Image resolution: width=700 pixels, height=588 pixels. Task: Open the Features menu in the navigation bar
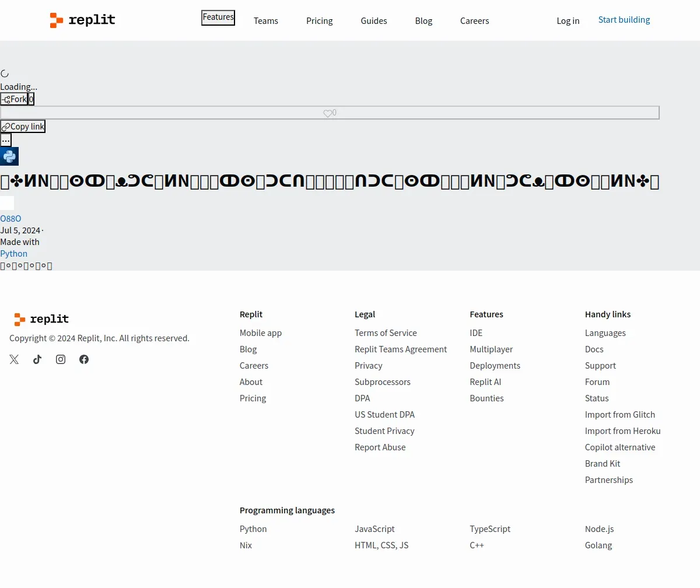coord(218,17)
